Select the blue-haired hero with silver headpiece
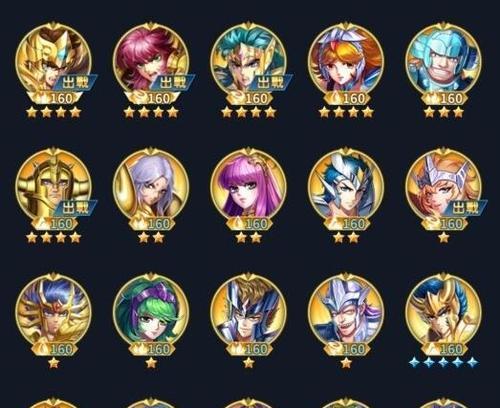Screen dimensions: 500x408 (346, 186)
